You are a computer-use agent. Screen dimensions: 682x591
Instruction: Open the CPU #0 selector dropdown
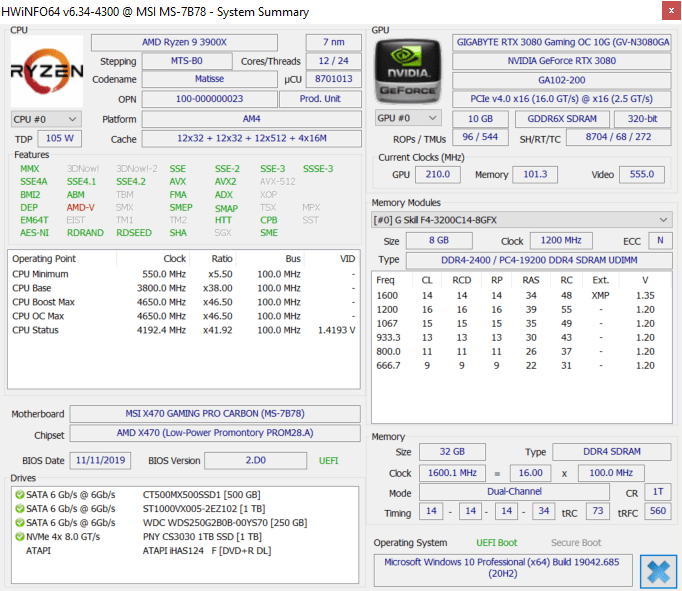[x=46, y=119]
